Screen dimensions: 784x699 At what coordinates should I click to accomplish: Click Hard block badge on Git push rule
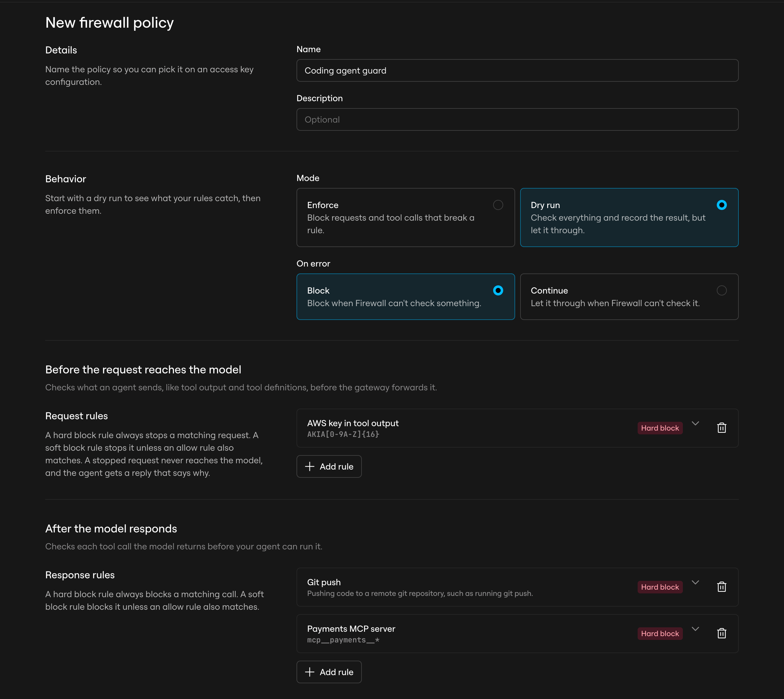(660, 587)
